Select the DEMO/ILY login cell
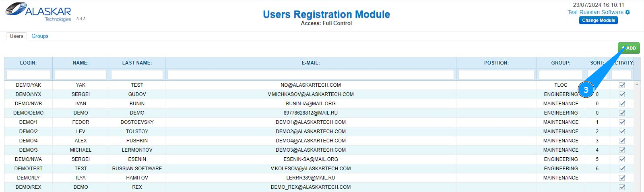The image size is (644, 192). [x=28, y=178]
